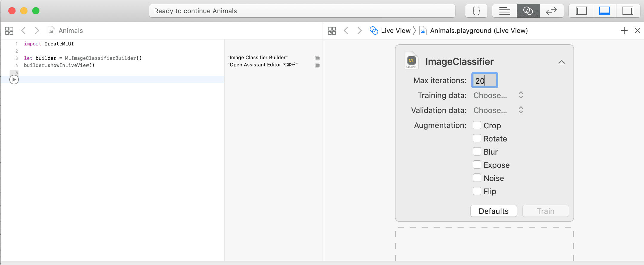Open the Training data Choose dropdown
The width and height of the screenshot is (644, 265).
click(498, 95)
